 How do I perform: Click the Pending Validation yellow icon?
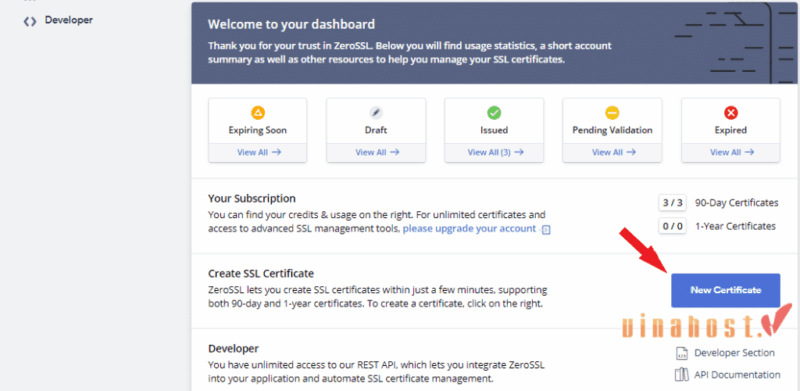pyautogui.click(x=612, y=113)
